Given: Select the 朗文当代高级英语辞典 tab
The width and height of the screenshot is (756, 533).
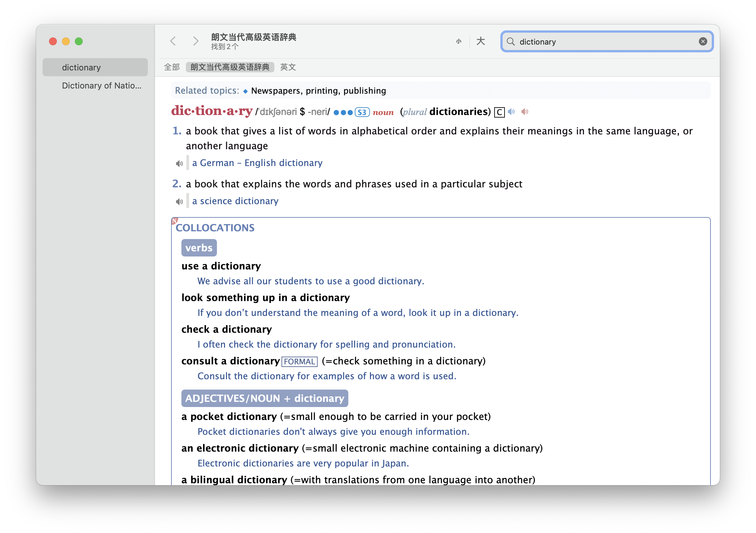Looking at the screenshot, I should coord(230,67).
